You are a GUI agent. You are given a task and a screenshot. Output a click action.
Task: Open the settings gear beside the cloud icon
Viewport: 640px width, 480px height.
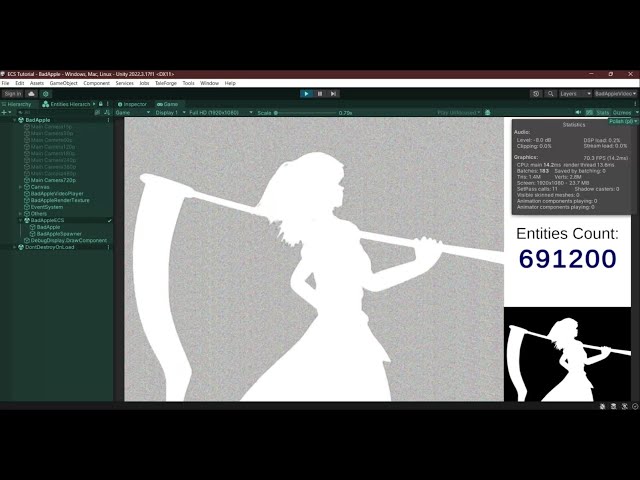point(46,94)
